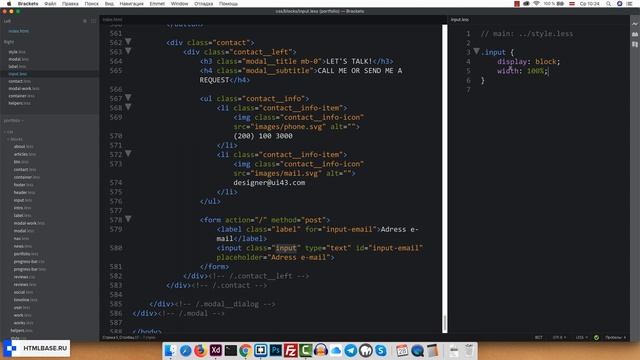Open Trash in the dock

[x=469, y=350]
